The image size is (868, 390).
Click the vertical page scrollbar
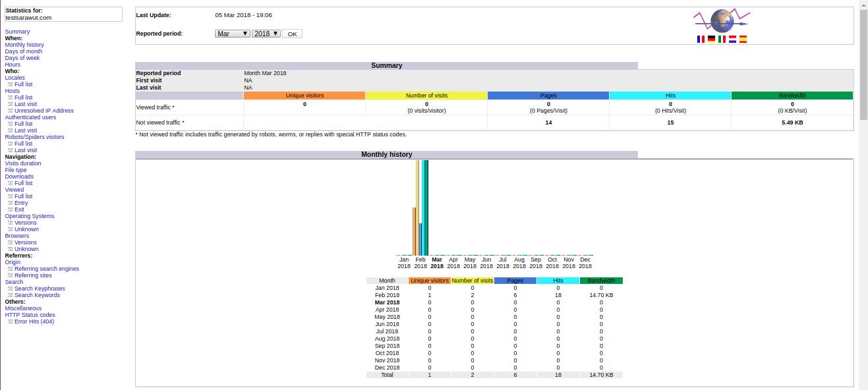point(863,66)
